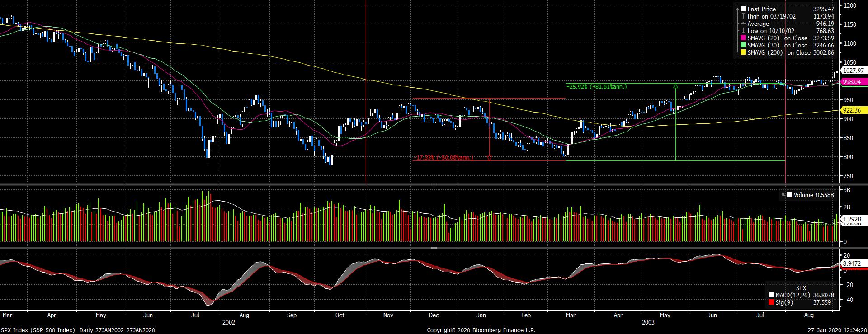Image resolution: width=868 pixels, height=334 pixels.
Task: Click the Low on 10/10/02 legend text
Action: 771,31
